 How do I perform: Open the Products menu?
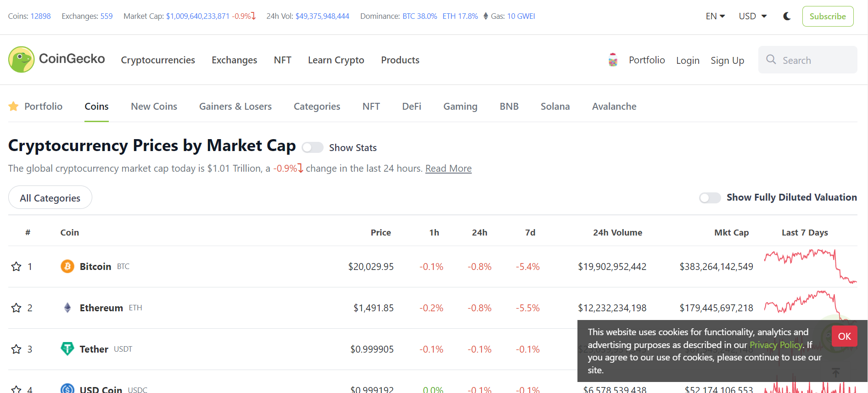(400, 60)
